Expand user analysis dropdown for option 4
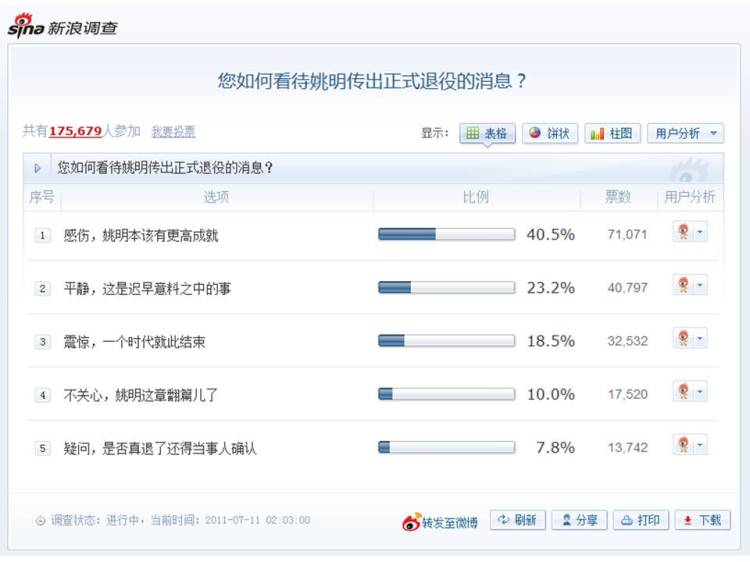The height and width of the screenshot is (562, 750). click(700, 392)
